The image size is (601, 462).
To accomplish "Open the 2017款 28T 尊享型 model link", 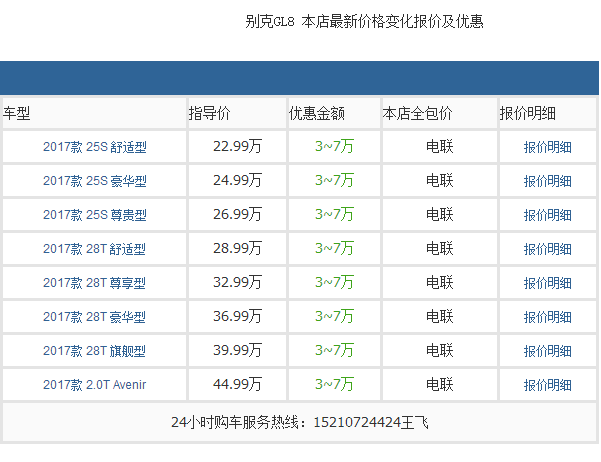I will click(94, 283).
